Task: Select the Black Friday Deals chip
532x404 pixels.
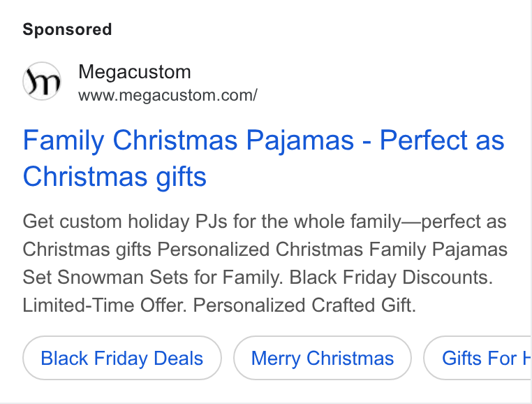Action: [x=122, y=358]
